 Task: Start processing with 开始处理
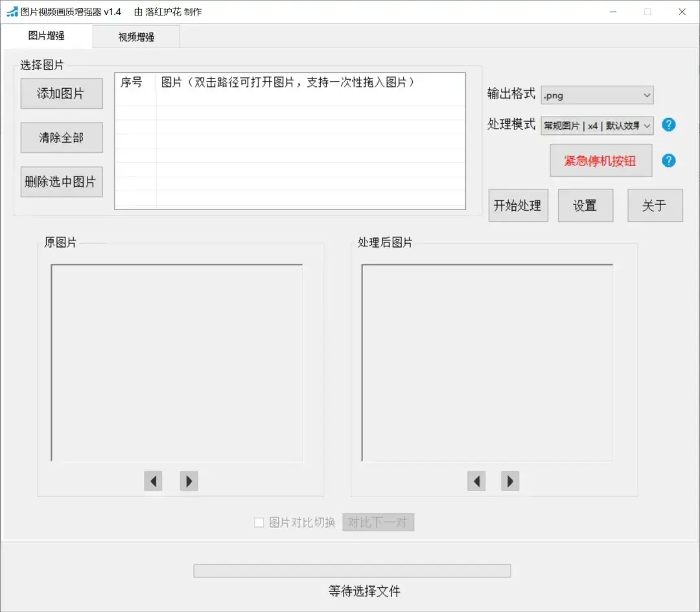click(518, 205)
